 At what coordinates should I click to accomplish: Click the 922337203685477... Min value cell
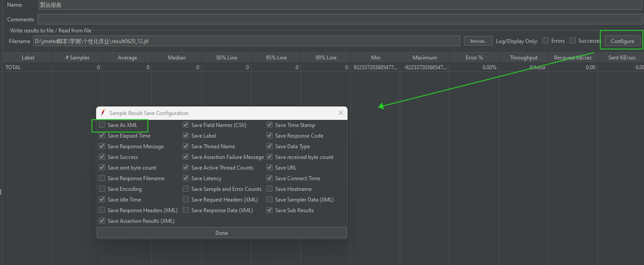(x=375, y=67)
